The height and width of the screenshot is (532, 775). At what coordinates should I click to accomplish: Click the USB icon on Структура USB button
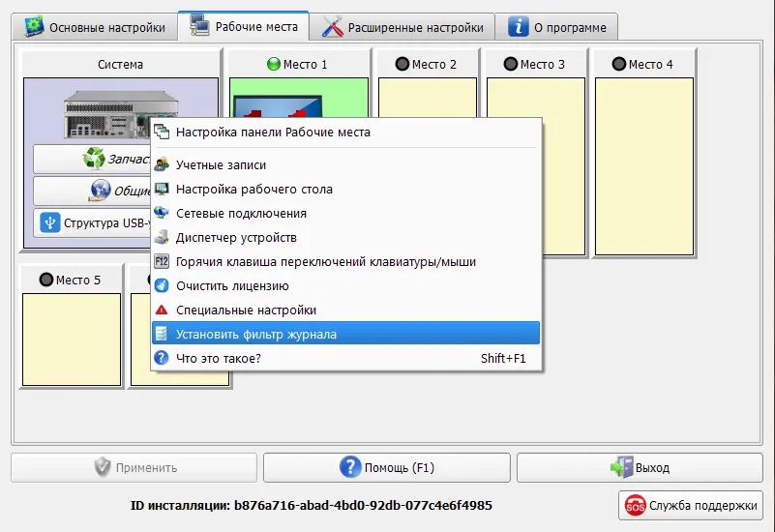50,223
